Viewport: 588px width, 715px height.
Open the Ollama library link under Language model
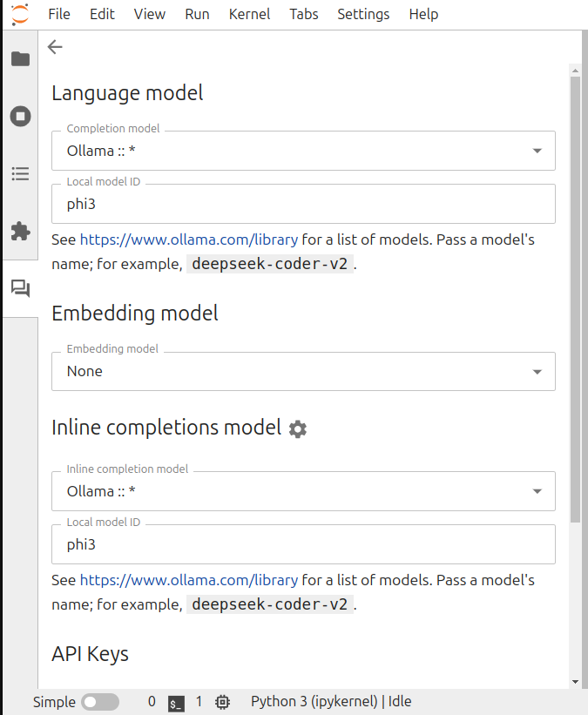click(188, 239)
